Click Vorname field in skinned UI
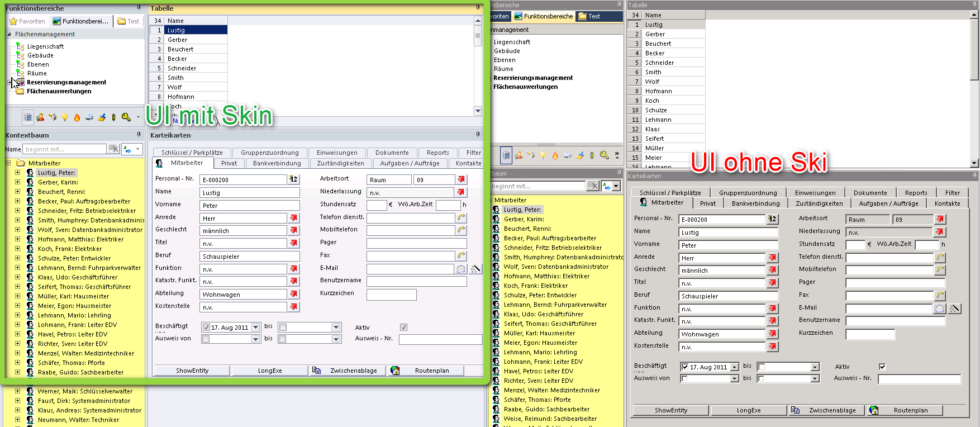Screen dimensions: 980x427 click(x=250, y=206)
